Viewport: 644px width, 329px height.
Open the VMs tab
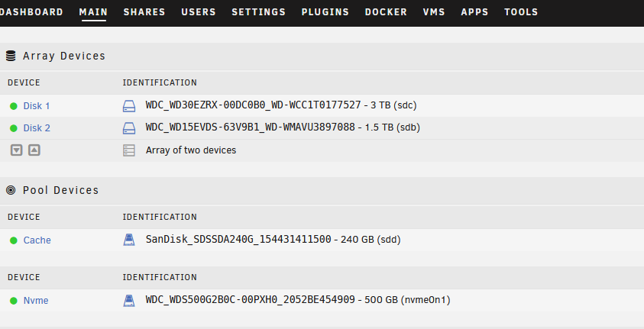[x=434, y=12]
